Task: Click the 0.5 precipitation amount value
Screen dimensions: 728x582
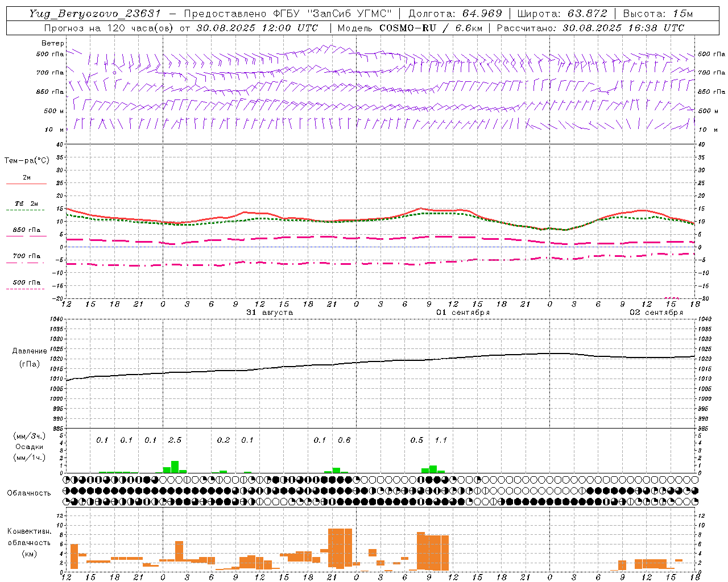Action: pos(417,440)
